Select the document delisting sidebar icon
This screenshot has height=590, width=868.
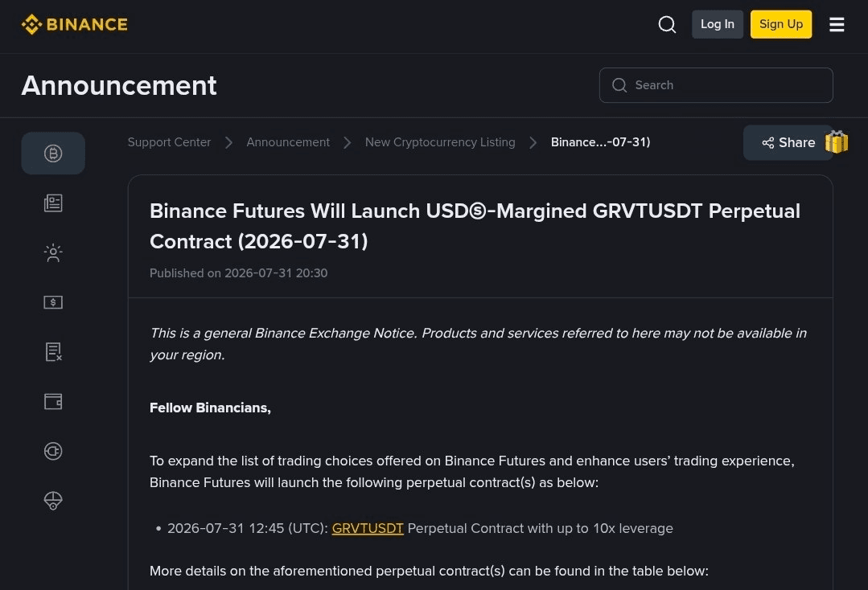[53, 352]
